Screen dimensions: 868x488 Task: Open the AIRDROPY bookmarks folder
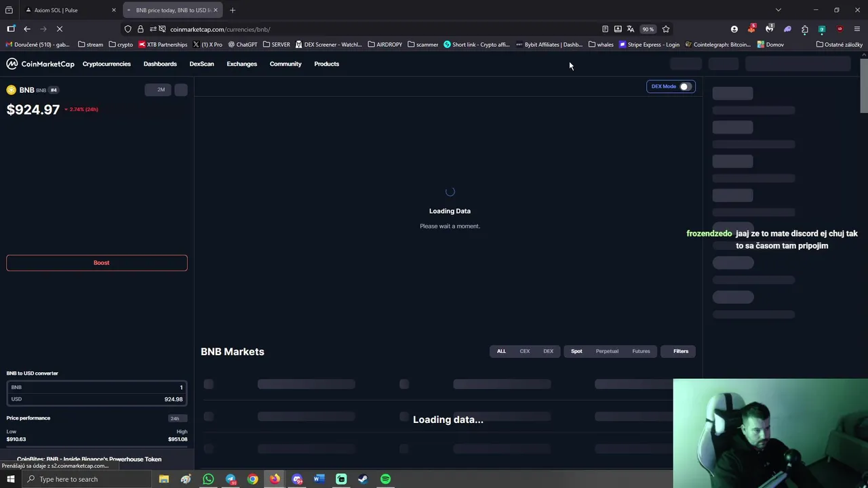click(x=384, y=45)
